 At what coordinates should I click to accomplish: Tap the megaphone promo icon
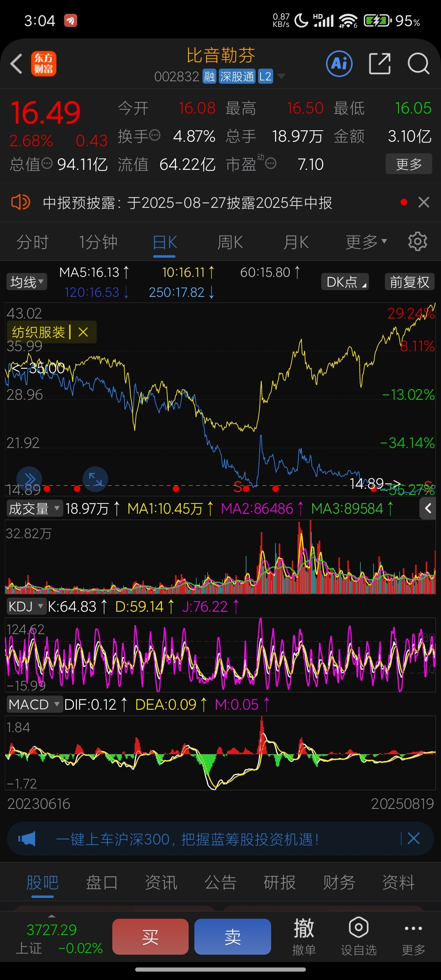pos(27,839)
